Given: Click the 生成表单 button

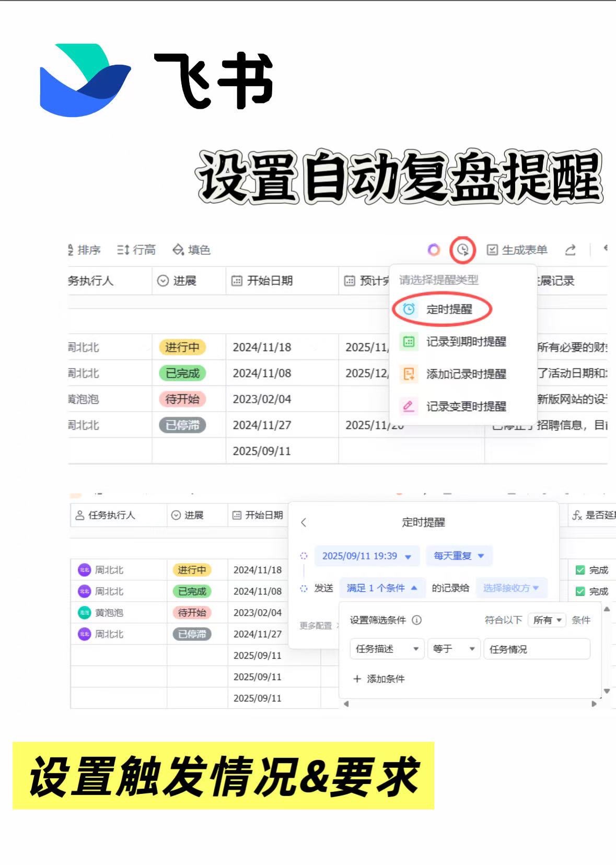Looking at the screenshot, I should [x=517, y=250].
